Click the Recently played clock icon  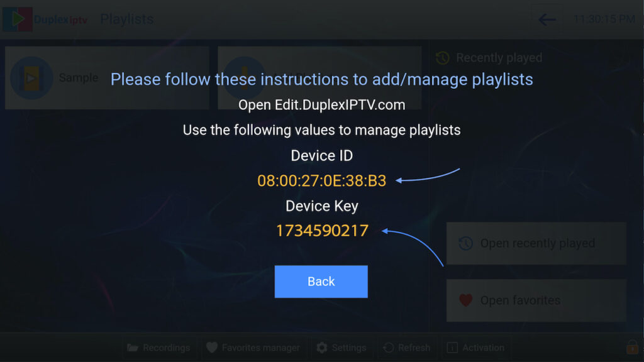point(442,58)
